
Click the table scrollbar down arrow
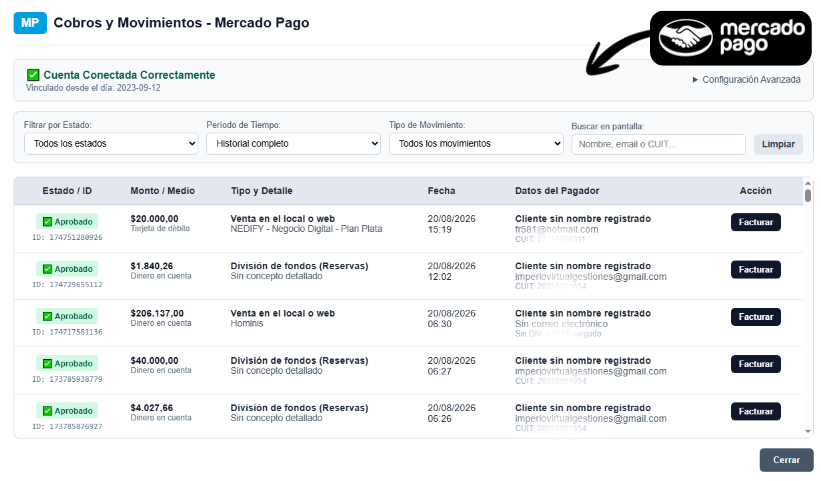click(808, 432)
